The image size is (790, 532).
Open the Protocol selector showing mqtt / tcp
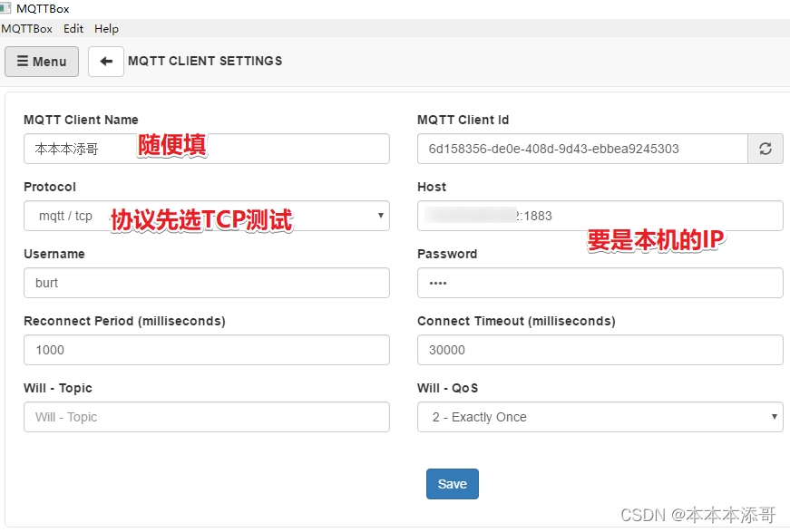207,216
